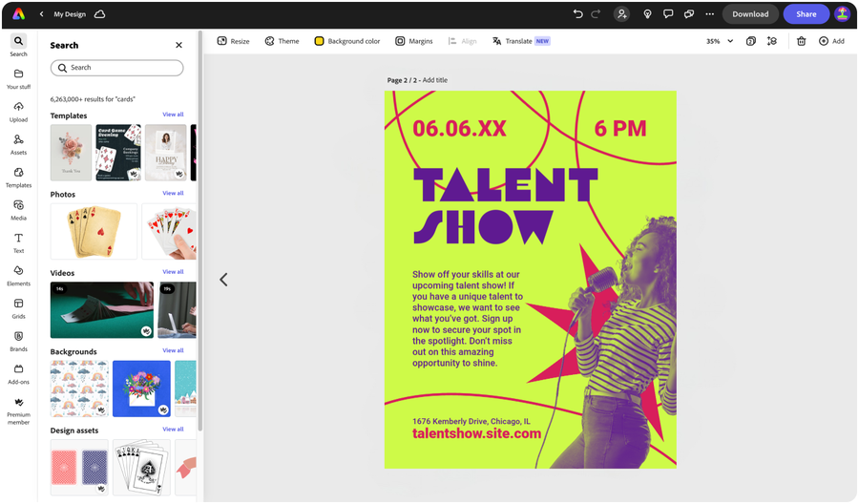
Task: Open the chat feedback icon
Action: (x=688, y=14)
